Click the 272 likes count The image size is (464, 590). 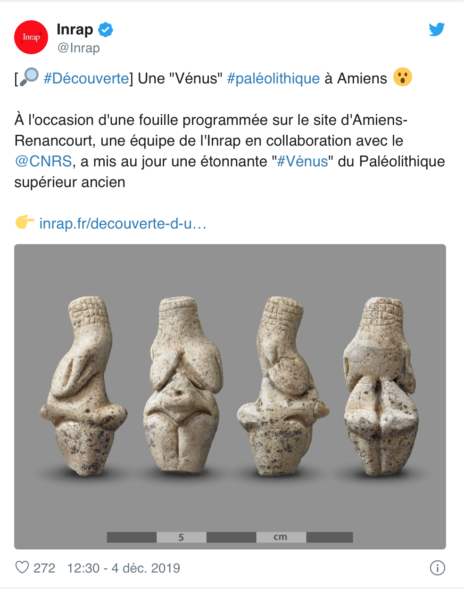[44, 568]
